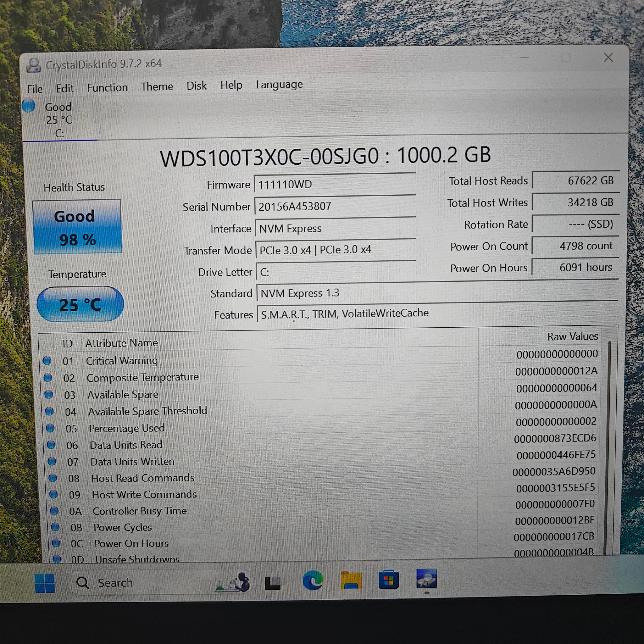The image size is (644, 644).
Task: Click the blue status orb above drive C:
Action: (x=29, y=106)
